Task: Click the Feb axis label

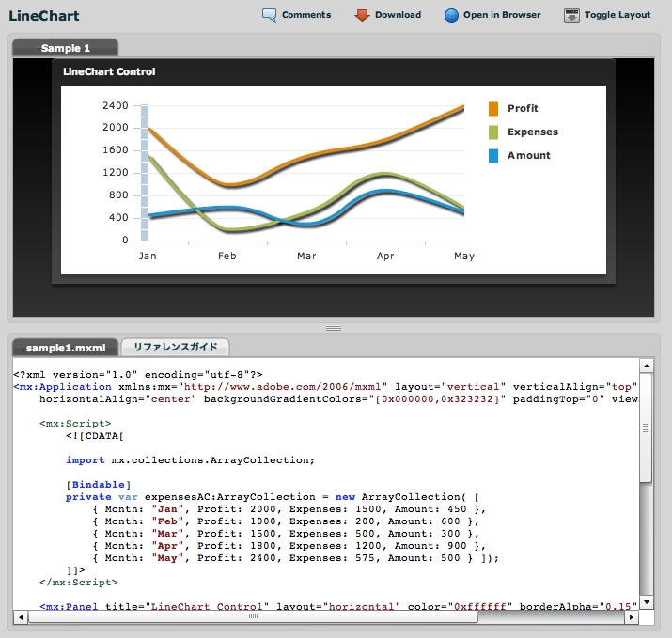Action: [x=227, y=256]
